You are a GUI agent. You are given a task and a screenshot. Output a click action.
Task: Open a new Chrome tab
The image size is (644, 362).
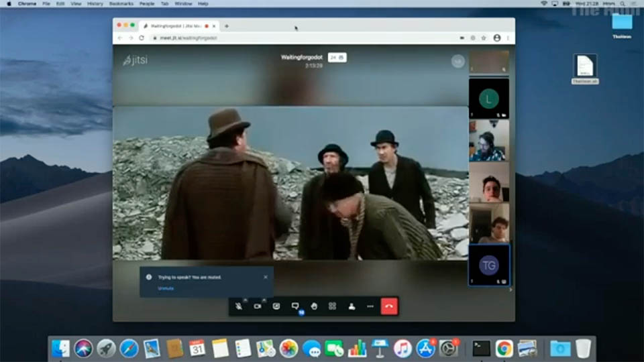[x=226, y=26]
